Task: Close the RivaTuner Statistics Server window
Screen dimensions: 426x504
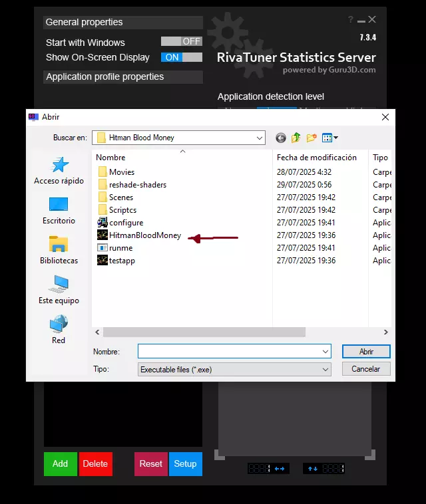Action: click(372, 19)
